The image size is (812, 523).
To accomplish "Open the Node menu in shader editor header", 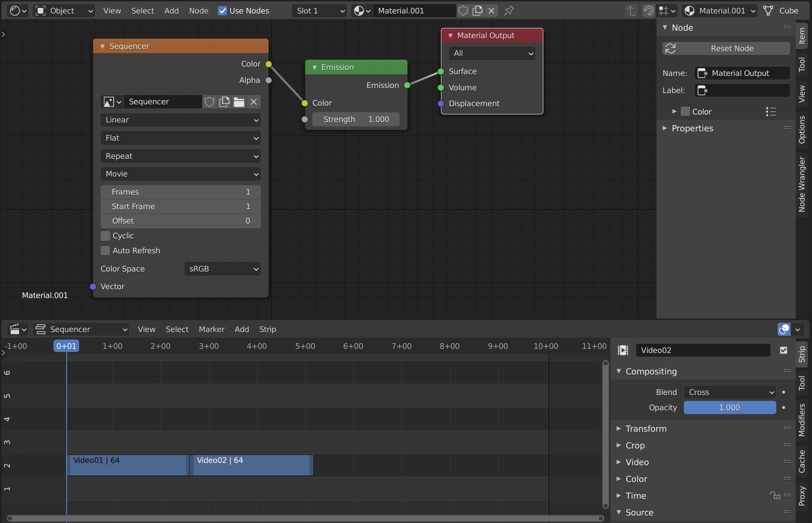I will pos(199,11).
